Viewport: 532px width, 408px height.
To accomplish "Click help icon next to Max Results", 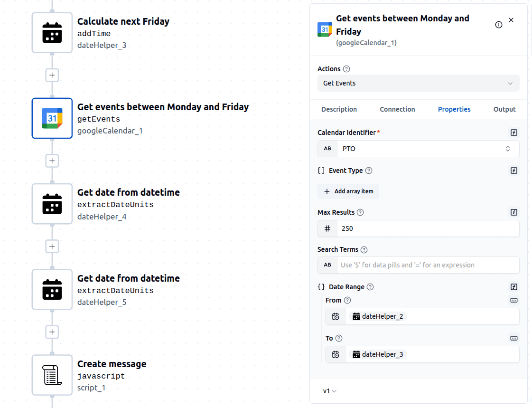I will tap(360, 212).
